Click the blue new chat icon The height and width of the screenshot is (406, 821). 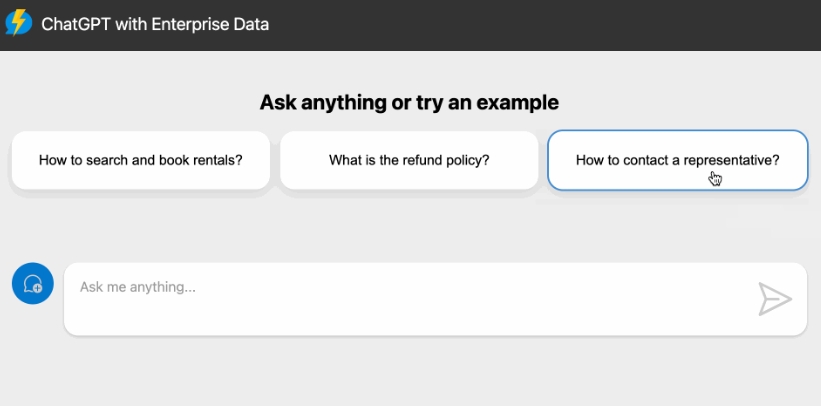[32, 284]
